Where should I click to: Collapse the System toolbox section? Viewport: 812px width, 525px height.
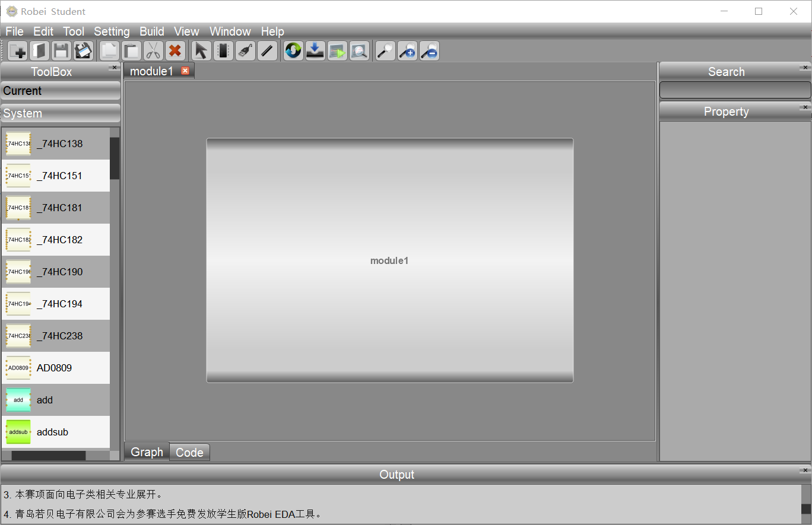[x=61, y=113]
